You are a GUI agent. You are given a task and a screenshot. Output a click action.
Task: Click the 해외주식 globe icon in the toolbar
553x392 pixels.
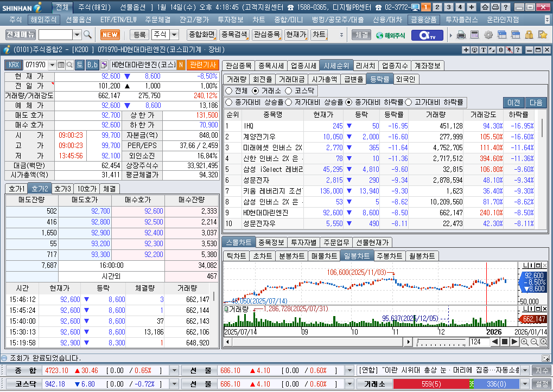click(390, 35)
